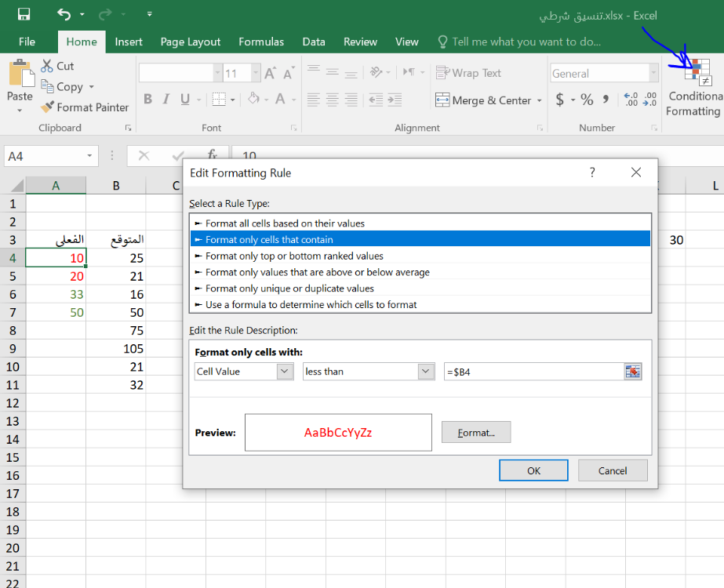Switch to the Insert tab

click(129, 42)
